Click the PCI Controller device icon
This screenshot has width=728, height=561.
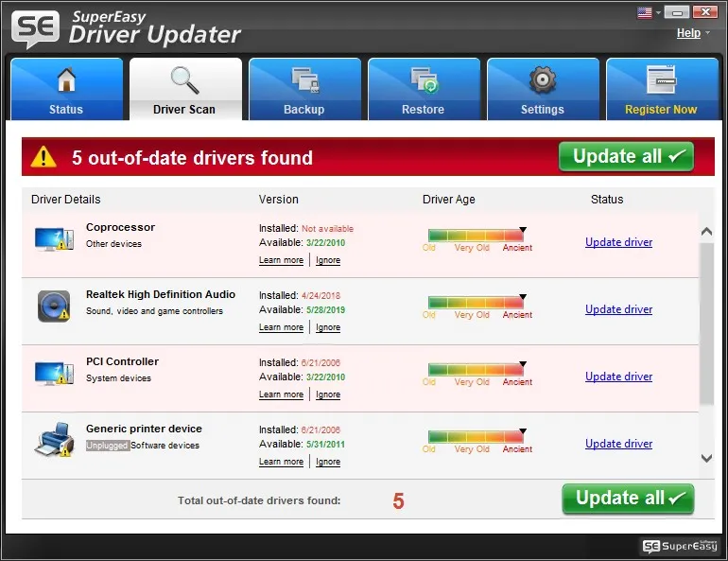pos(53,373)
